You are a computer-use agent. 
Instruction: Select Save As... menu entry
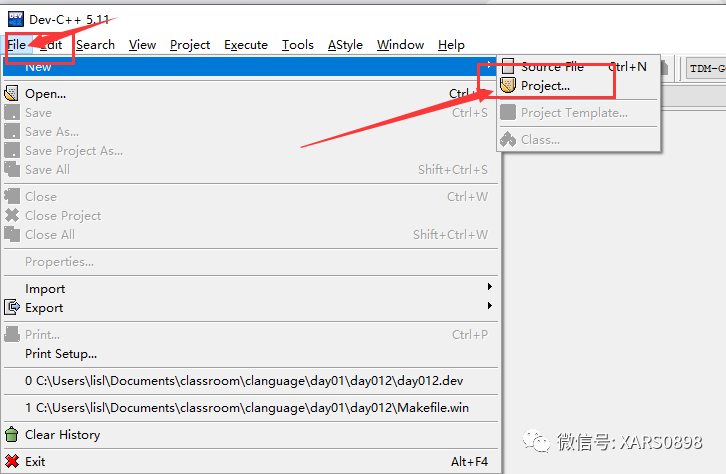[250, 131]
